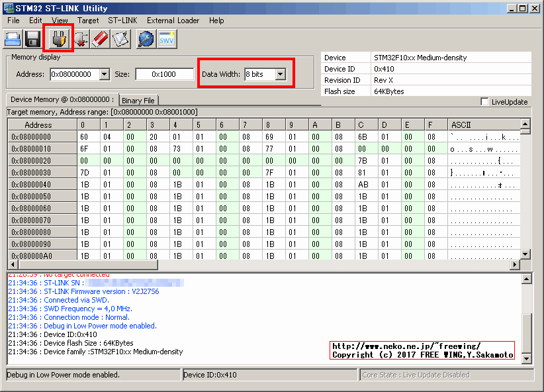Click the Save file toolbar icon

tap(31, 39)
